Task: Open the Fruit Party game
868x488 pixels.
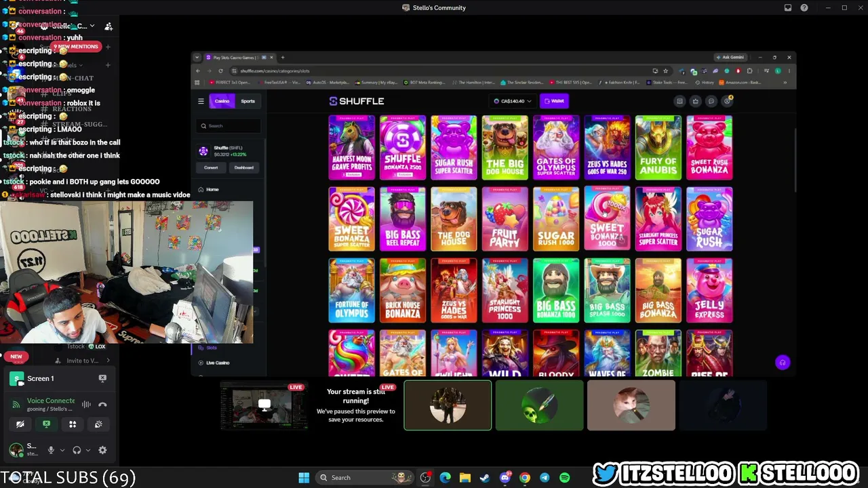Action: tap(505, 219)
